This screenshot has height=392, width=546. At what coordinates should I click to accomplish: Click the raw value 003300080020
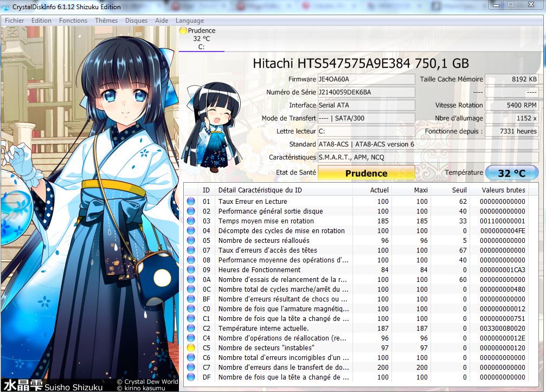click(x=503, y=328)
